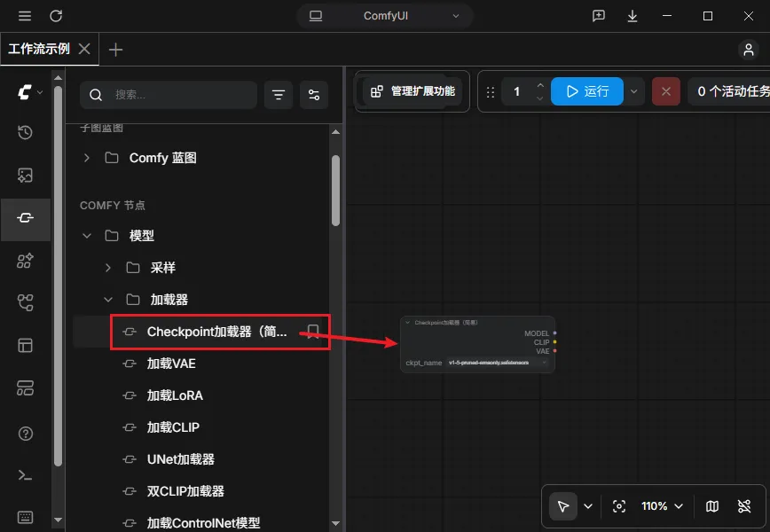The image size is (770, 532).
Task: Select the UNet加载器 node
Action: point(181,459)
